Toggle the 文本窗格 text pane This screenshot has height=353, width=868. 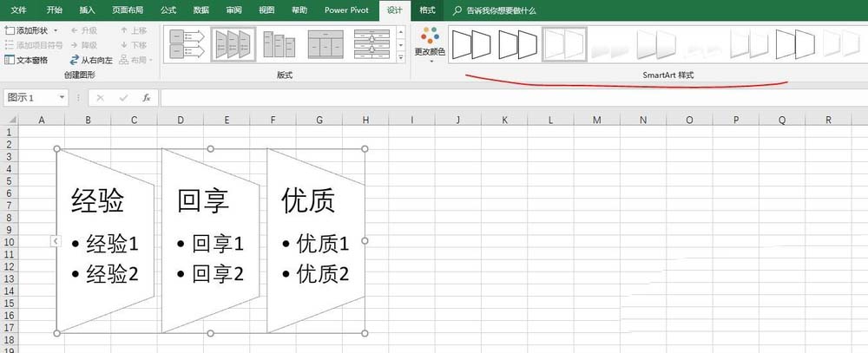click(x=26, y=60)
